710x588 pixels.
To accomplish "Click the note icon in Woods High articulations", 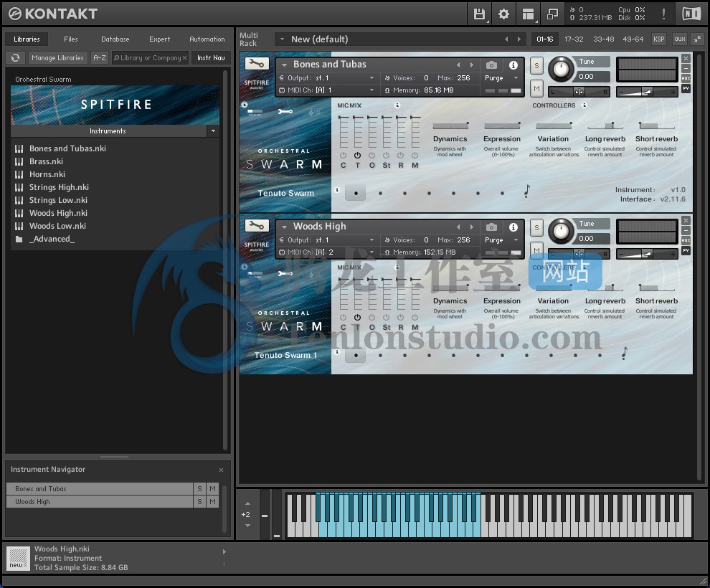I will 625,353.
